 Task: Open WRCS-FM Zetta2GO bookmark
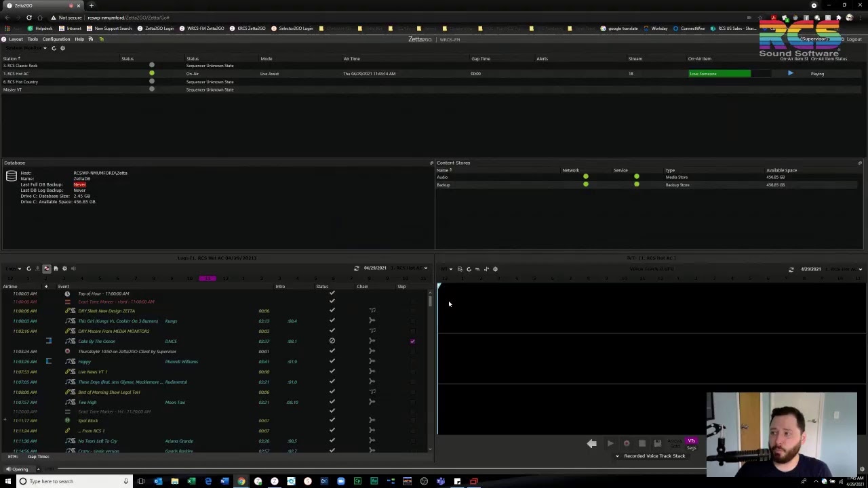(x=201, y=28)
